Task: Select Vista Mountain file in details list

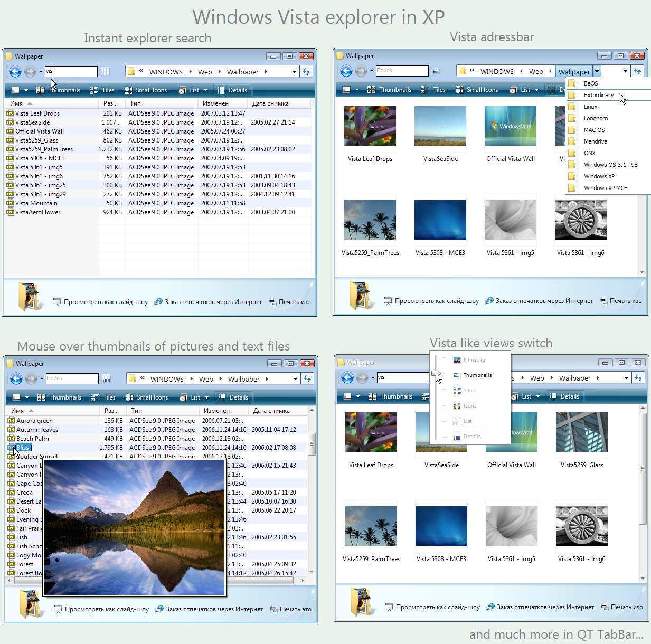Action: pos(36,203)
